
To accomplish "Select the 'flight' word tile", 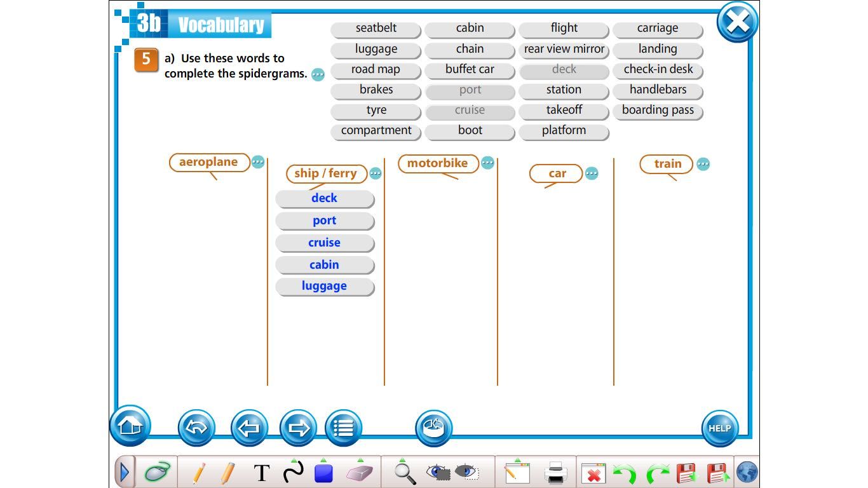I will pyautogui.click(x=564, y=29).
